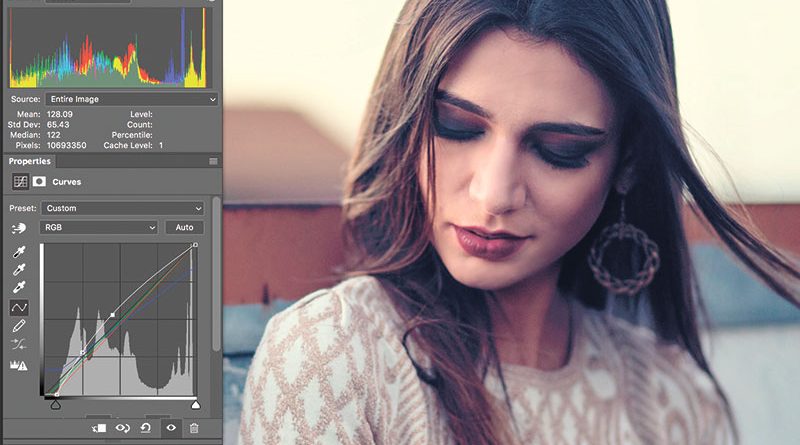The width and height of the screenshot is (800, 445).
Task: Select the Properties panel tab
Action: coord(30,161)
